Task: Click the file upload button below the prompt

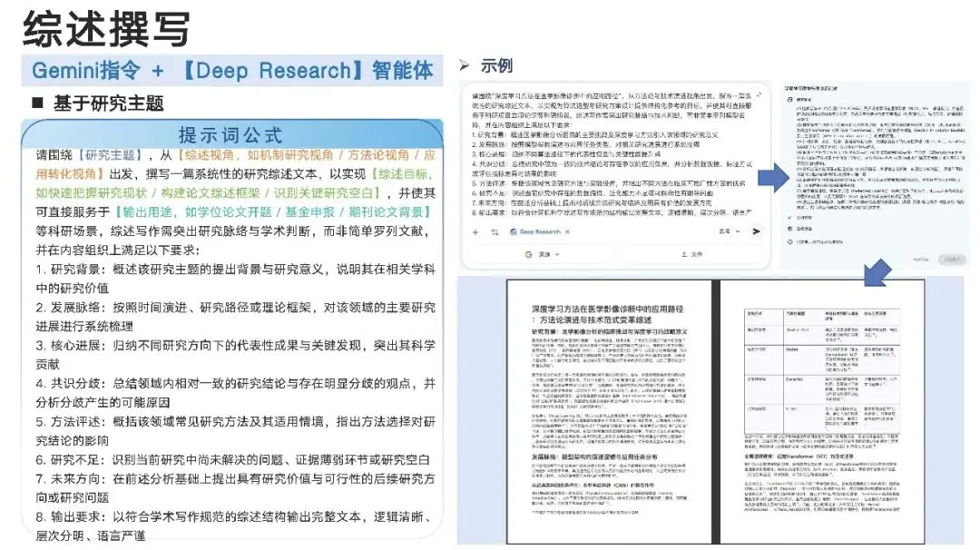Action: [x=691, y=254]
